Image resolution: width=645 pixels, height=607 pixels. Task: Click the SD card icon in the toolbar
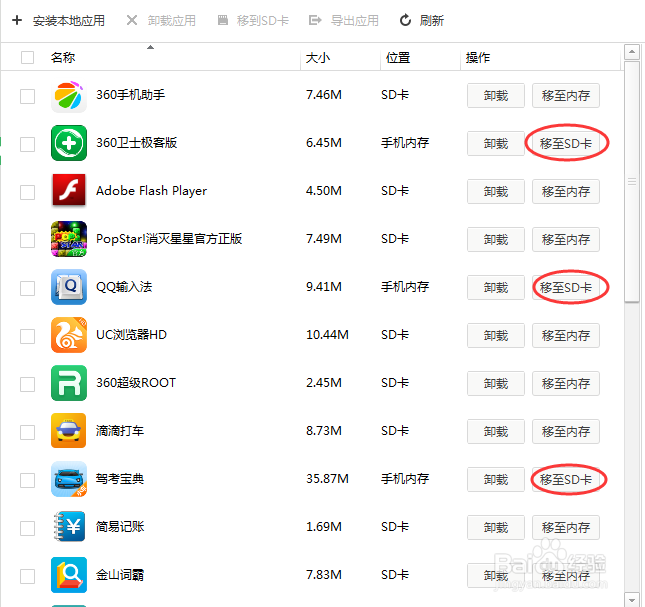coord(223,20)
